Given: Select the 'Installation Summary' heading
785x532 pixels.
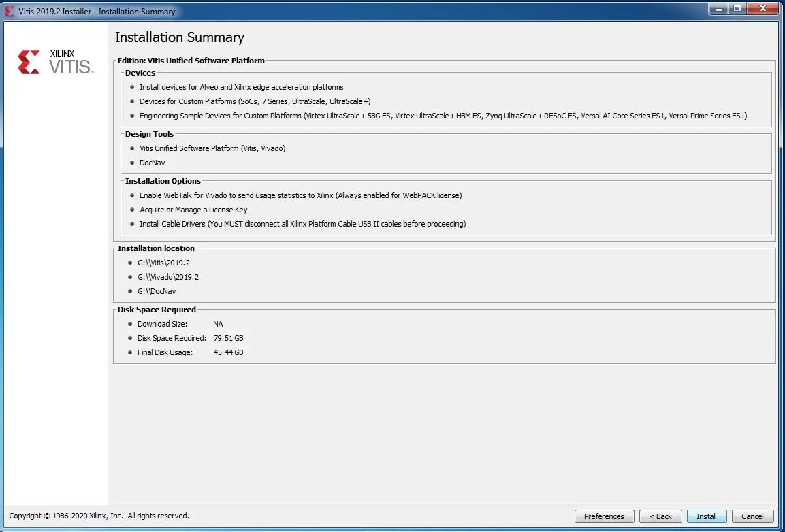Looking at the screenshot, I should 180,37.
